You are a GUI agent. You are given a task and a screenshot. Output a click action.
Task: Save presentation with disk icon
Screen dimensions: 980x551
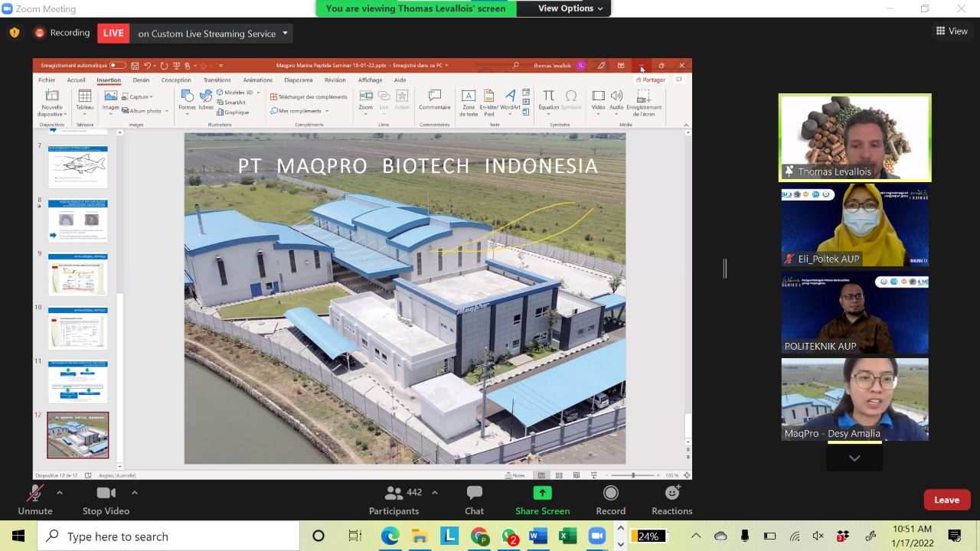135,66
